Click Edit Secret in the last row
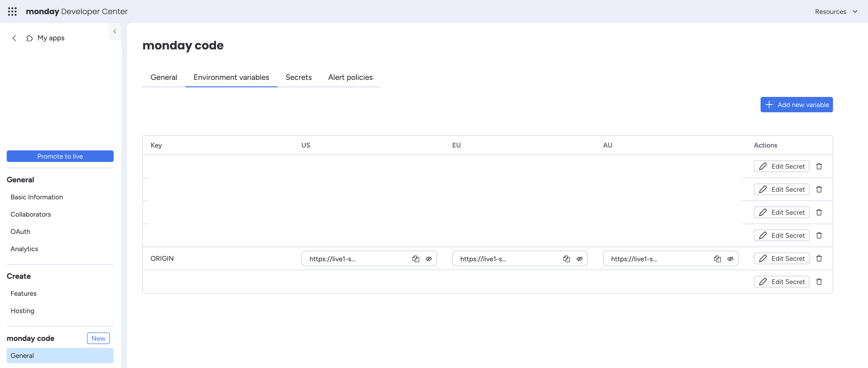The width and height of the screenshot is (868, 368). point(781,282)
